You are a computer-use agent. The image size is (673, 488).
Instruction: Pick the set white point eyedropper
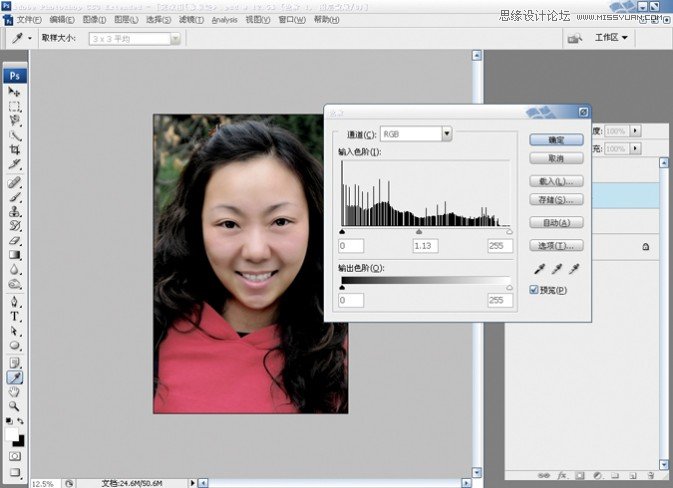(574, 269)
